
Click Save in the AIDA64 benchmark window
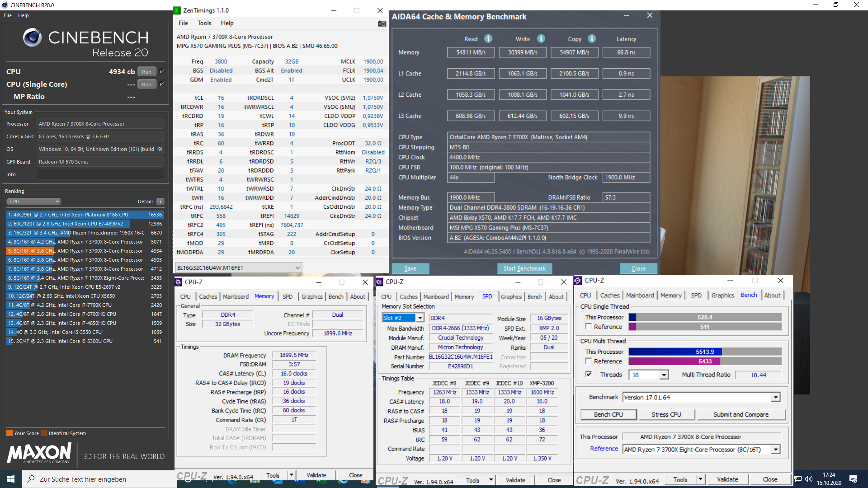point(410,268)
